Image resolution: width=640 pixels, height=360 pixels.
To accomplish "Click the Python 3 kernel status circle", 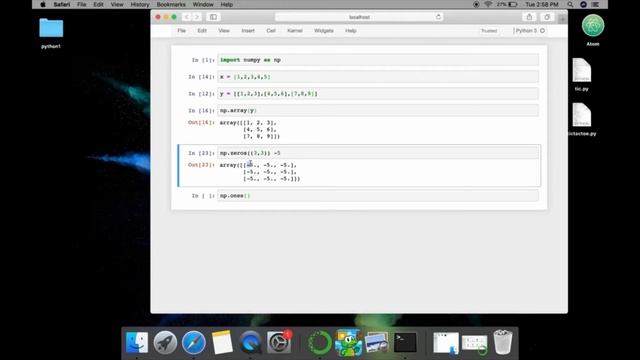I will tap(542, 31).
